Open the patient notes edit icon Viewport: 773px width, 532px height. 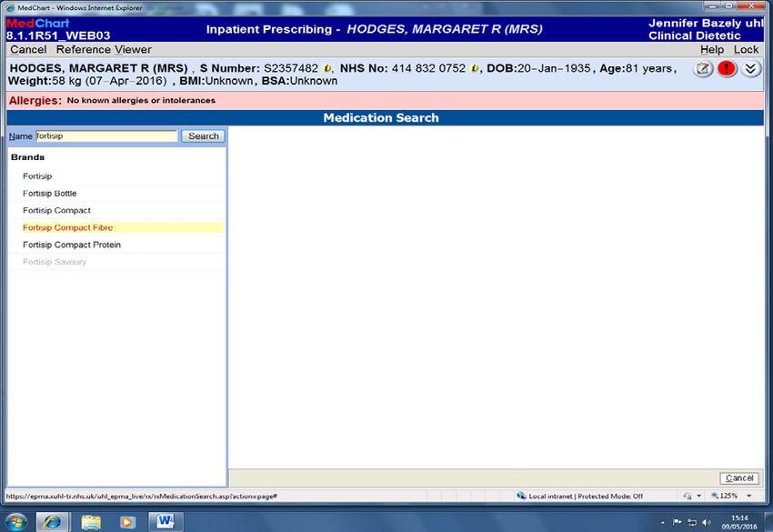pos(704,69)
